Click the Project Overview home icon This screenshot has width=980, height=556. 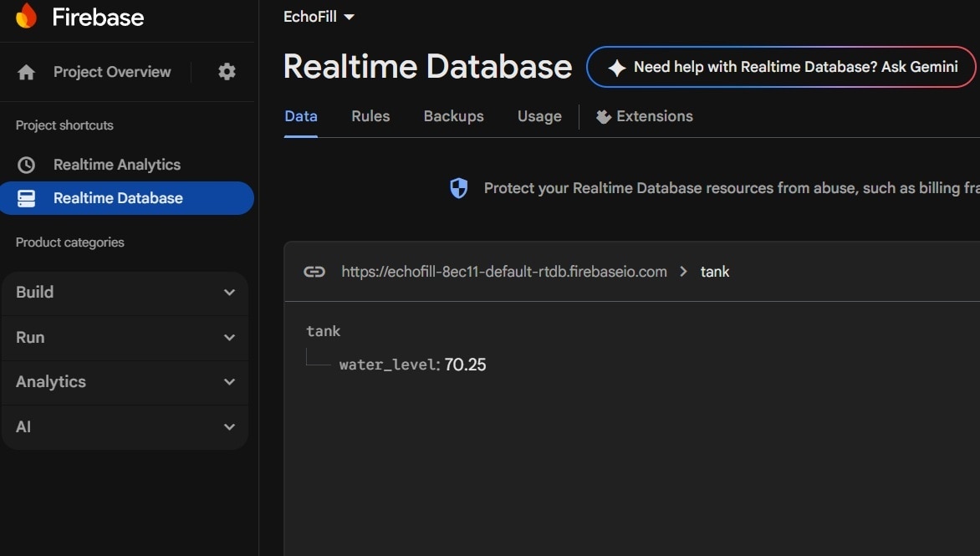(x=27, y=73)
